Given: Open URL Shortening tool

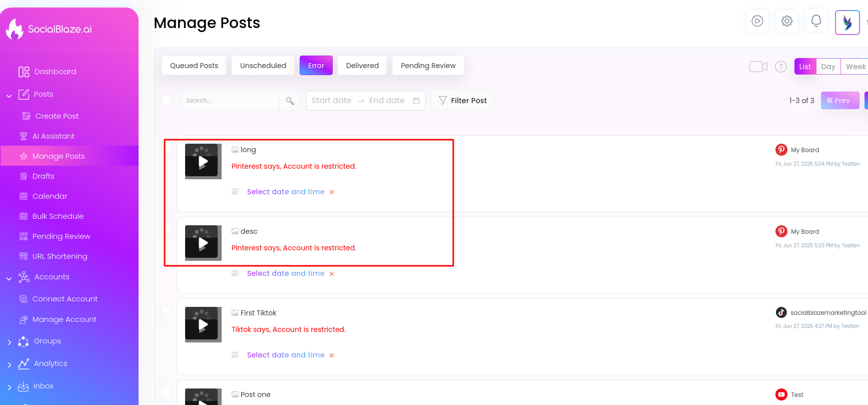Looking at the screenshot, I should tap(60, 256).
